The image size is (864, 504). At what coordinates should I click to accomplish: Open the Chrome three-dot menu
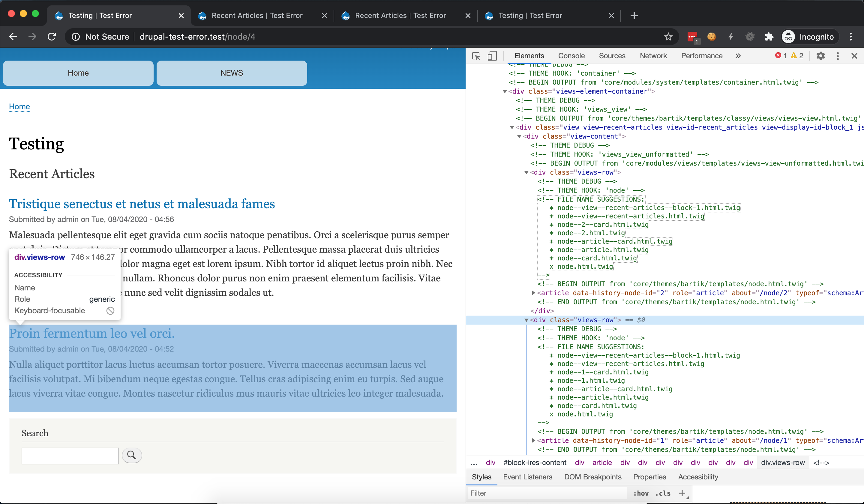[x=851, y=37]
